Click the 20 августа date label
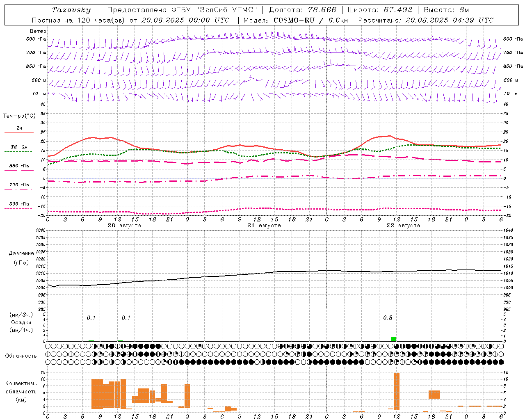Image resolution: width=525 pixels, height=420 pixels. click(x=125, y=226)
